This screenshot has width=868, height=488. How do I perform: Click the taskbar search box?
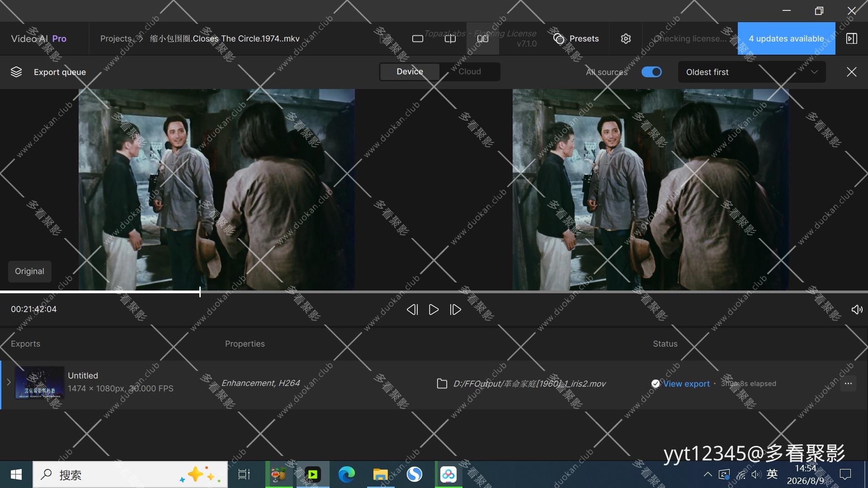(x=130, y=474)
